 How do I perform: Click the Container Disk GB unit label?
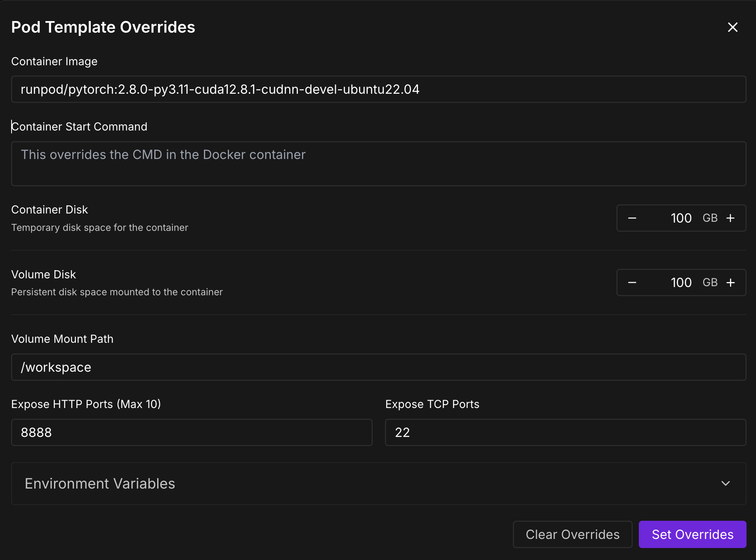pos(710,218)
